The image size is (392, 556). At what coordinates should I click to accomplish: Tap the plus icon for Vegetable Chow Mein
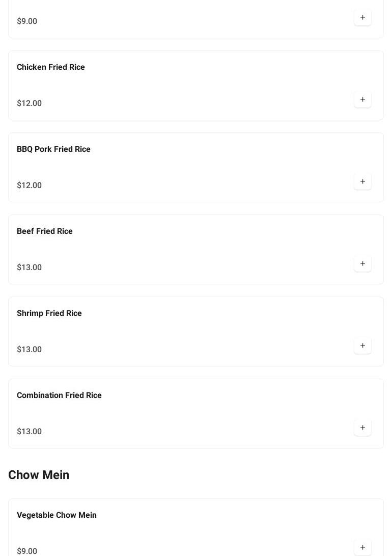click(x=362, y=547)
